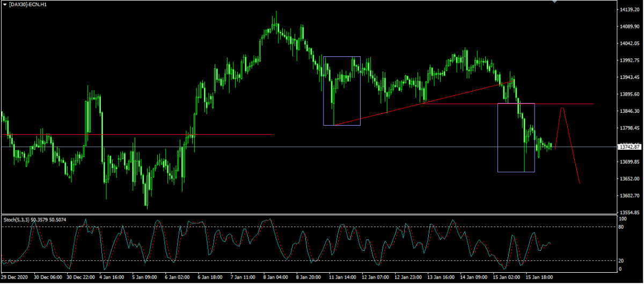
Task: Click the 15 Jan 02:00 time label
Action: click(x=508, y=278)
